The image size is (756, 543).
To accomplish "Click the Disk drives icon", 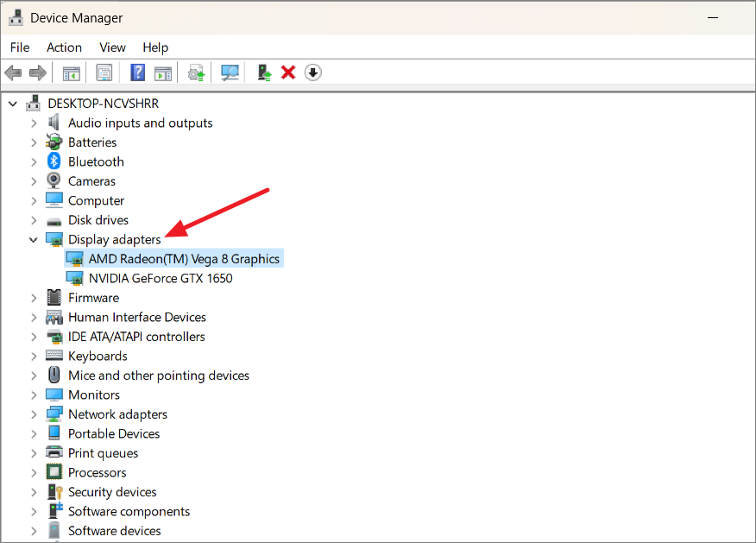I will (x=54, y=221).
